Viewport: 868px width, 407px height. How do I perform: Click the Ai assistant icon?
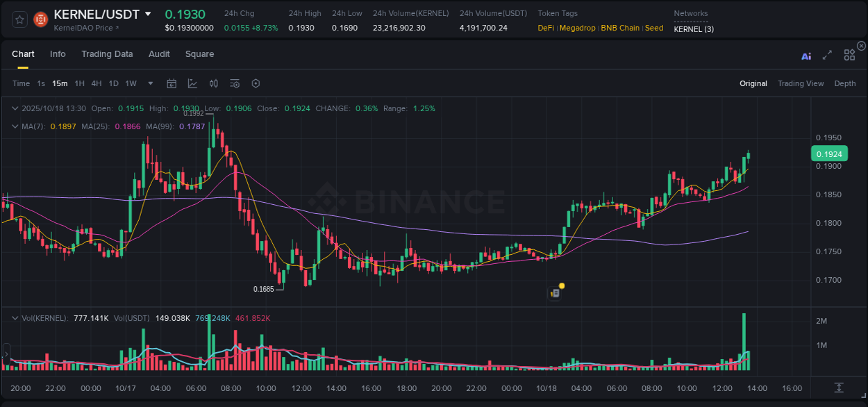pyautogui.click(x=806, y=55)
